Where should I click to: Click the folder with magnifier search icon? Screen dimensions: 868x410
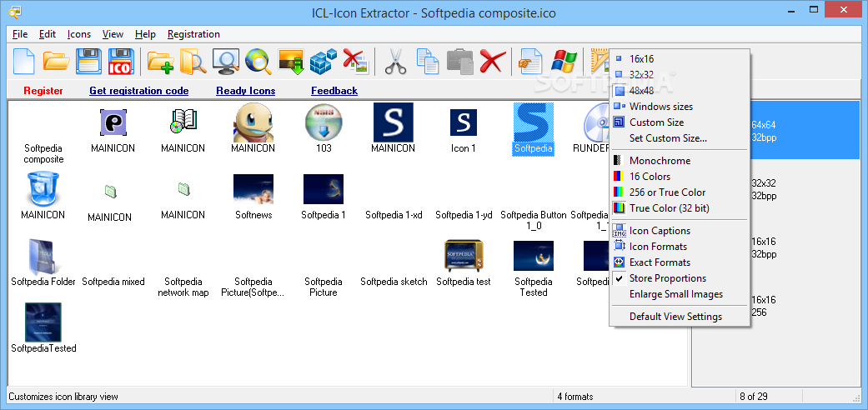[193, 61]
